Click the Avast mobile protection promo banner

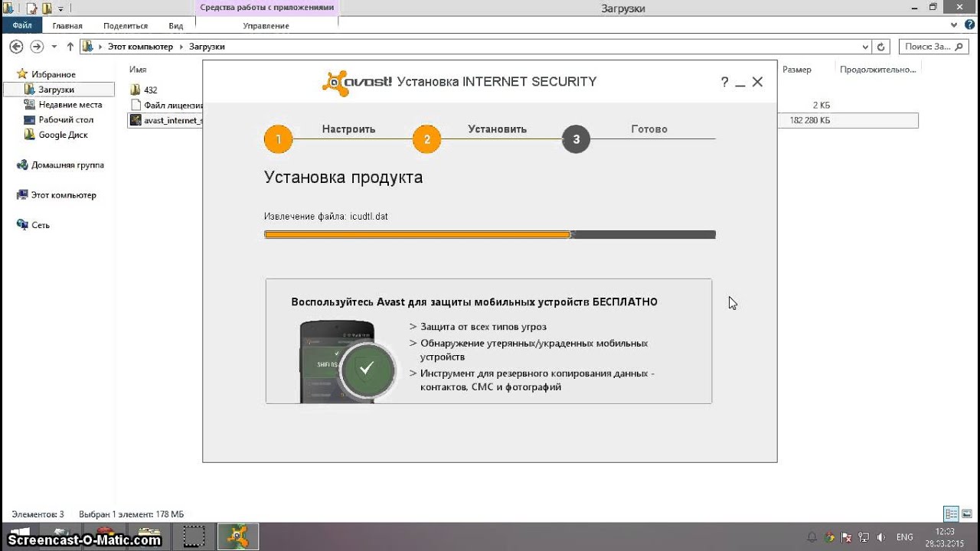[488, 341]
